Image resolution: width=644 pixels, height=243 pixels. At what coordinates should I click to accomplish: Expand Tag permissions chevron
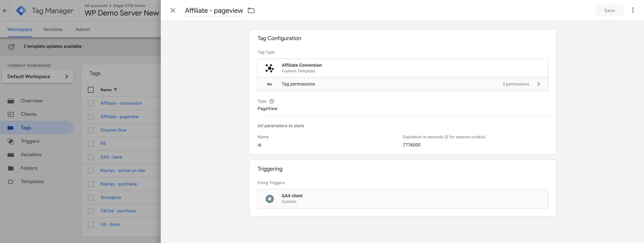coord(539,84)
